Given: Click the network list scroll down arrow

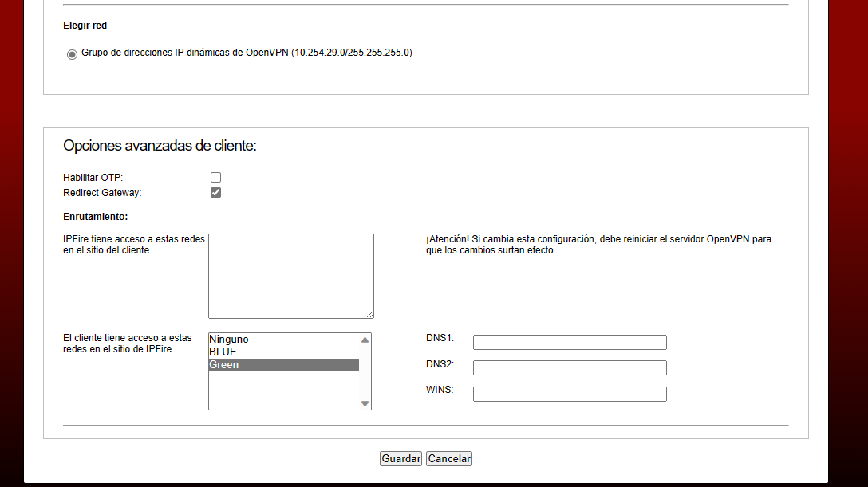Looking at the screenshot, I should [365, 403].
